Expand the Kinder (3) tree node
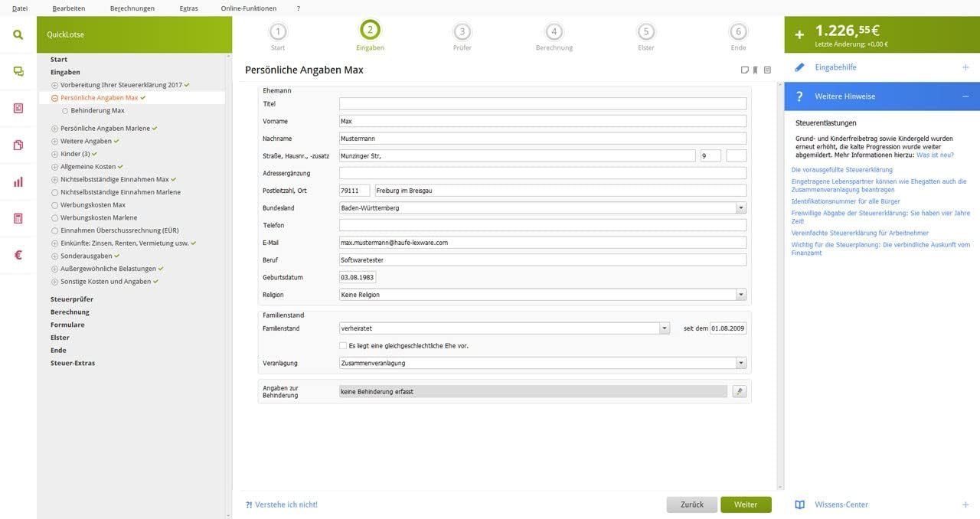Viewport: 980px width, 519px height. pyautogui.click(x=54, y=154)
